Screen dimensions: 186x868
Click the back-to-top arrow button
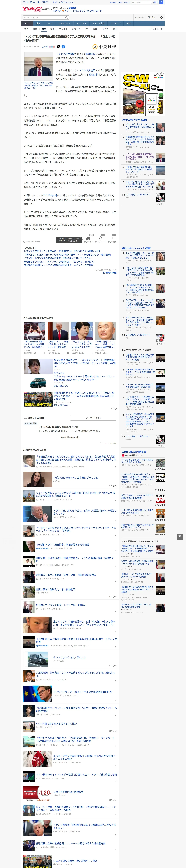[x=180, y=537]
